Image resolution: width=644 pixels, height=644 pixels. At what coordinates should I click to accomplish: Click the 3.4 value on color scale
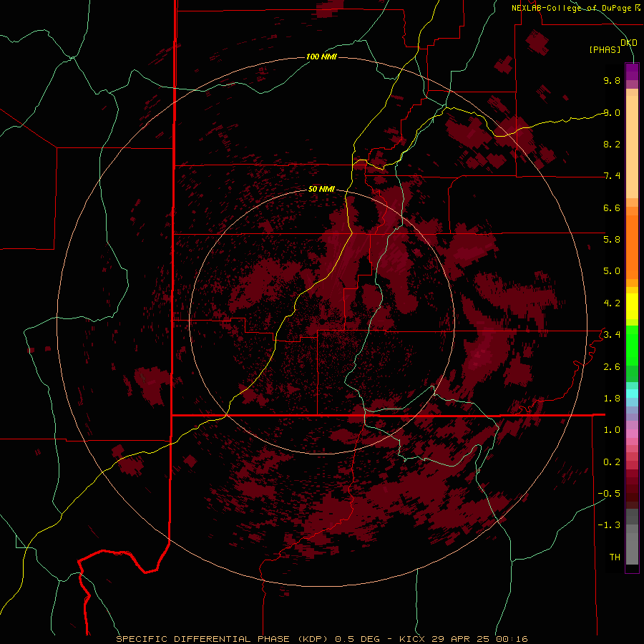[x=612, y=335]
